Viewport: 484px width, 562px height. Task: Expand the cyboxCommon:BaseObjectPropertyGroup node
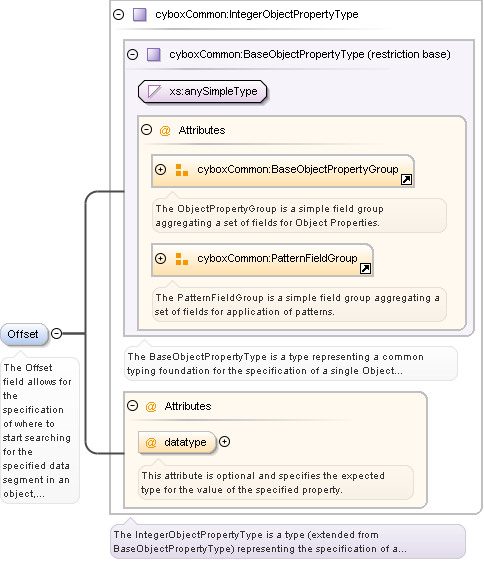161,169
